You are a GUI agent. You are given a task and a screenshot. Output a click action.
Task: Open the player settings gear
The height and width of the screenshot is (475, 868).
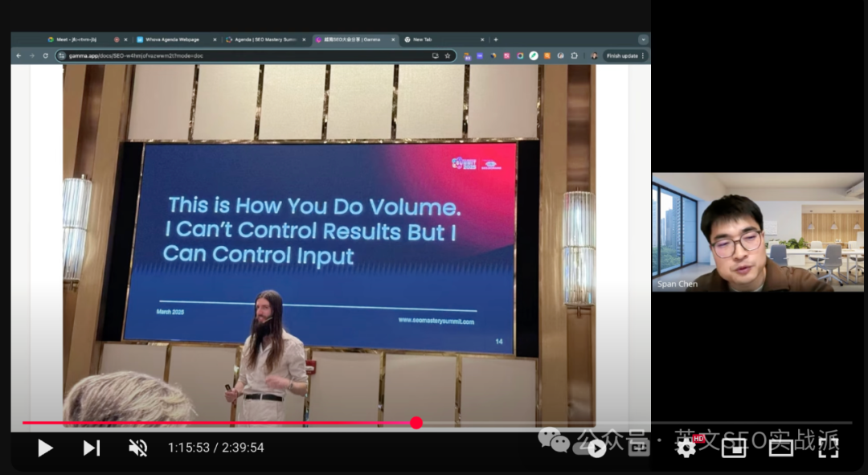click(x=686, y=448)
